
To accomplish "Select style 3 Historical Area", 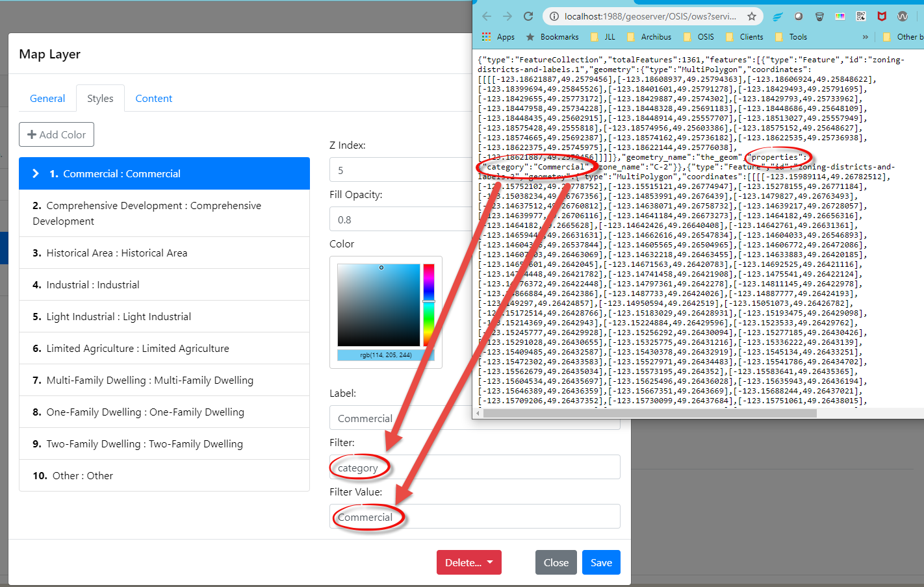I will (x=164, y=253).
